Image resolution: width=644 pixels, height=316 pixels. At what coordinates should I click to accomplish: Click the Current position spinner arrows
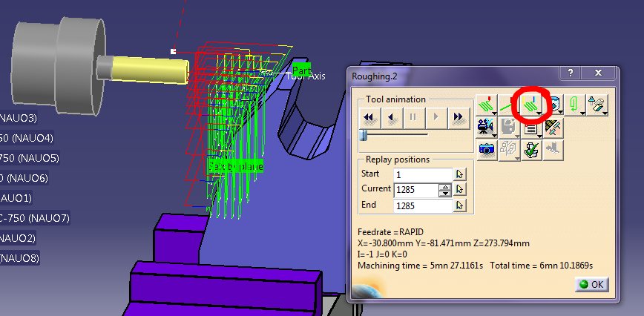pyautogui.click(x=445, y=190)
